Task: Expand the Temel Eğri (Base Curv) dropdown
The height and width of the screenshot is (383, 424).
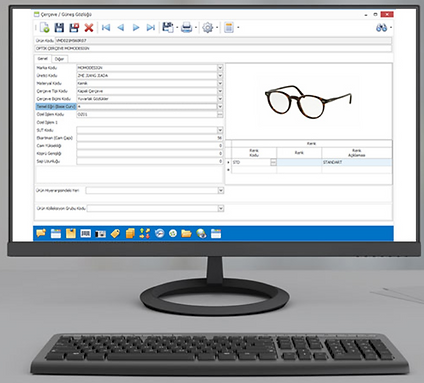Action: tap(220, 107)
